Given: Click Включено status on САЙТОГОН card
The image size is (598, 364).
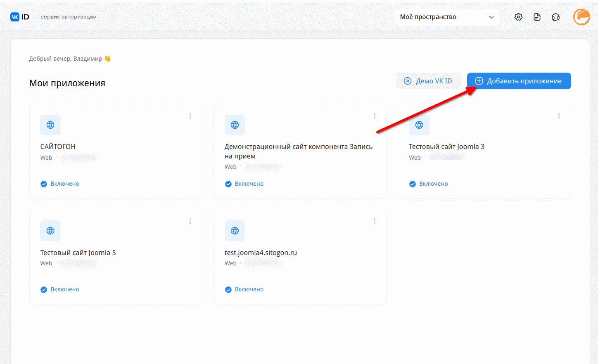Looking at the screenshot, I should [60, 184].
